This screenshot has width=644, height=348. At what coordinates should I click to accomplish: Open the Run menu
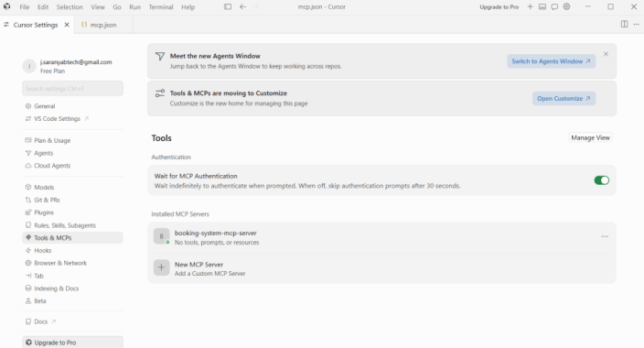click(x=134, y=7)
